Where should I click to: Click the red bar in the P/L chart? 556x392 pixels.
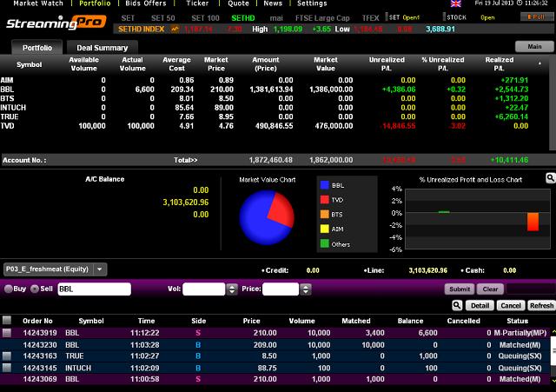(533, 222)
